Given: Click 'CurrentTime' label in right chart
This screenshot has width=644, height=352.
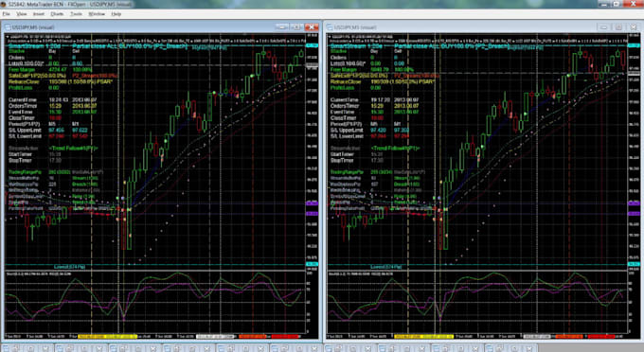Looking at the screenshot, I should tap(344, 99).
